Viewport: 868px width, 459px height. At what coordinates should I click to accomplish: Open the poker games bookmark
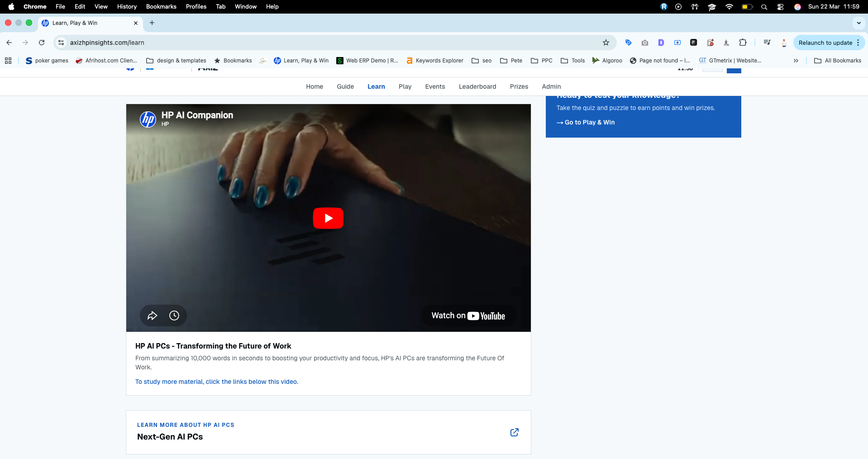[x=47, y=61]
